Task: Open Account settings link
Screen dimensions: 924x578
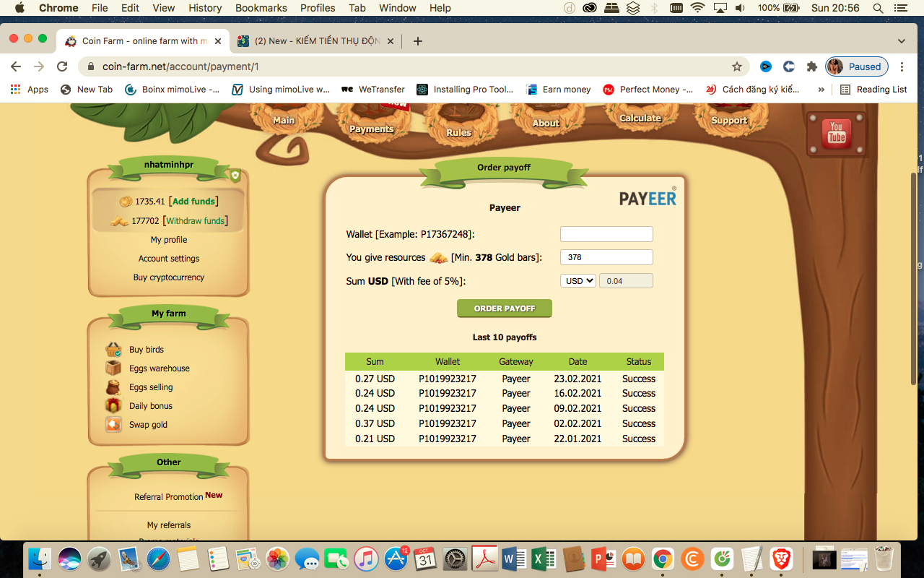Action: point(169,259)
